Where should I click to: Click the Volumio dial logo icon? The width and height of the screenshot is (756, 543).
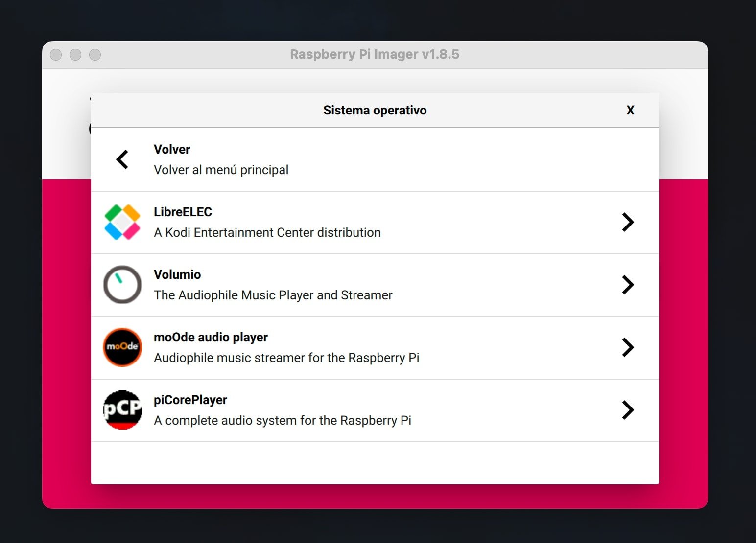tap(122, 285)
